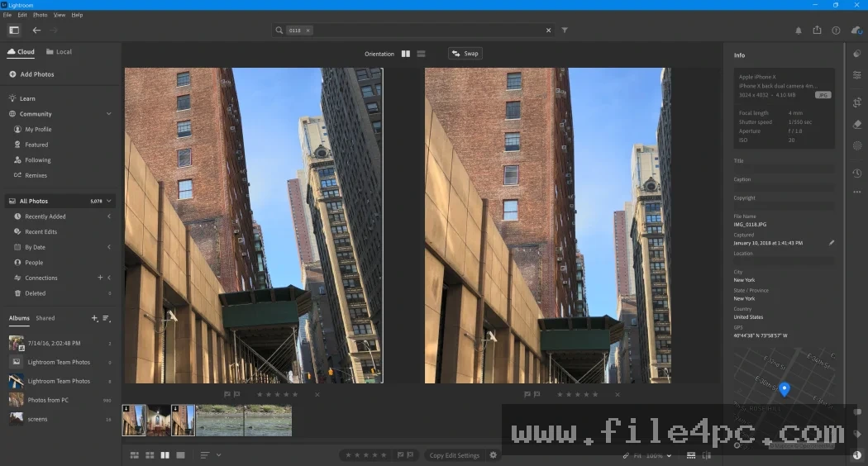Expand Connections chevron
Screen dimensions: 868x466
tap(109, 278)
